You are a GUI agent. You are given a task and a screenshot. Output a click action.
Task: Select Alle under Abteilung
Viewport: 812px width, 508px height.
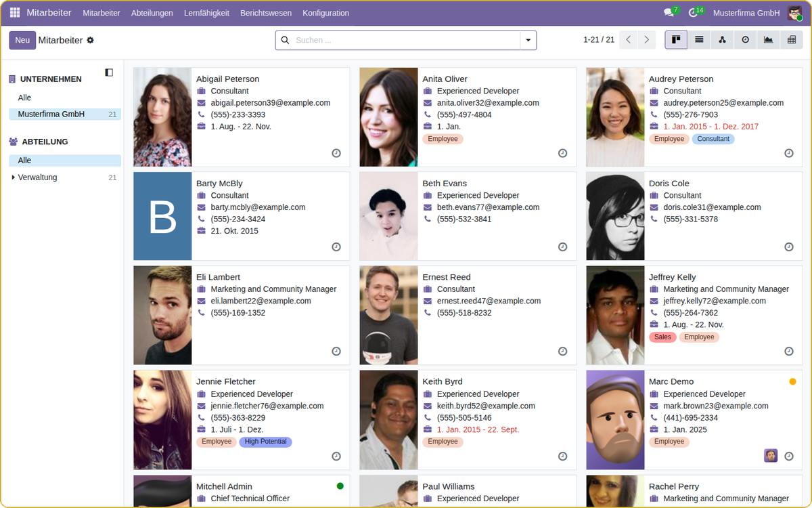(x=65, y=161)
